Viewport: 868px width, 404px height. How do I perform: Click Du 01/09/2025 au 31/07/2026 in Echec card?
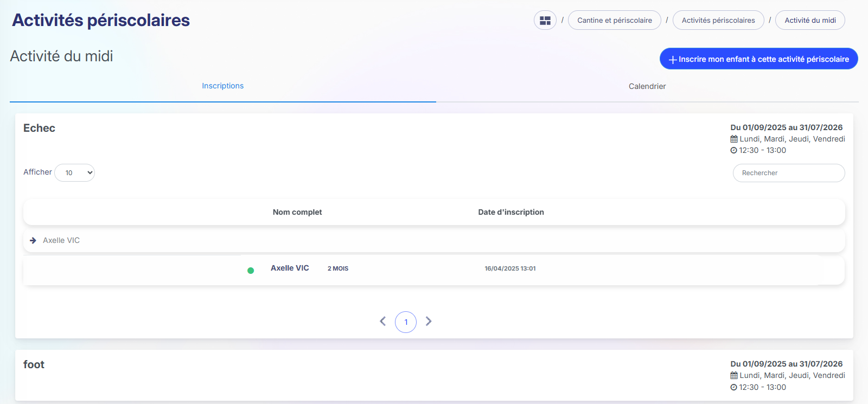[x=787, y=127]
